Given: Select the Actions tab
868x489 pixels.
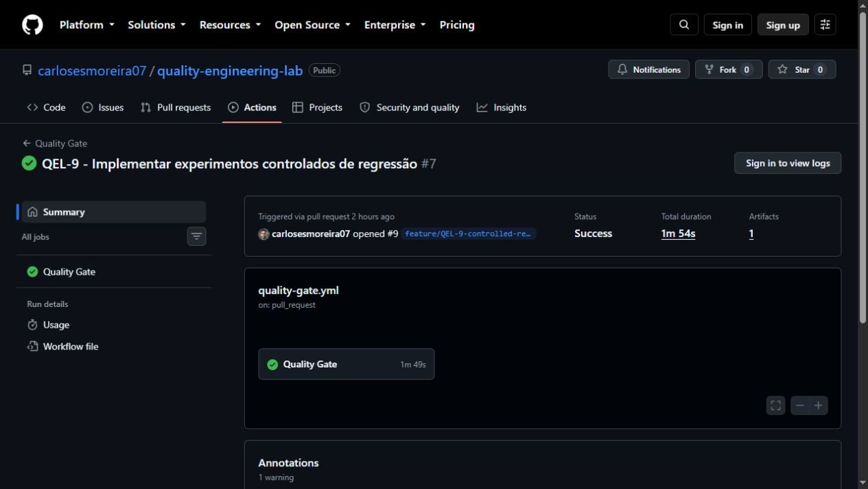Looking at the screenshot, I should click(x=252, y=108).
